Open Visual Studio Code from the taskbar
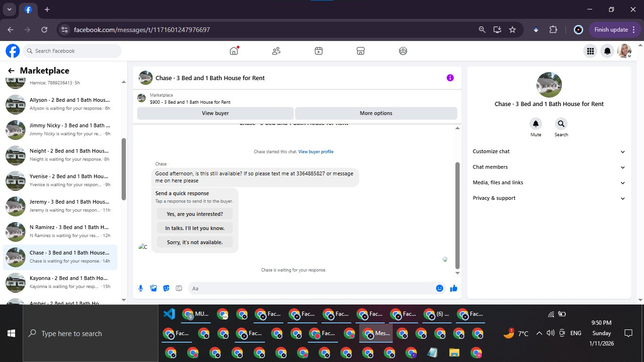The height and width of the screenshot is (362, 644). tap(169, 314)
